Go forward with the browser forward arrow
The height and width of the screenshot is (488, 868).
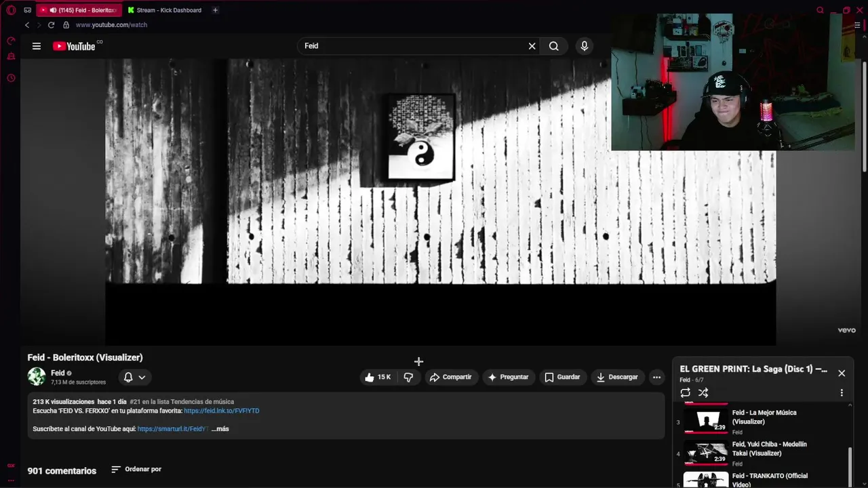[39, 25]
